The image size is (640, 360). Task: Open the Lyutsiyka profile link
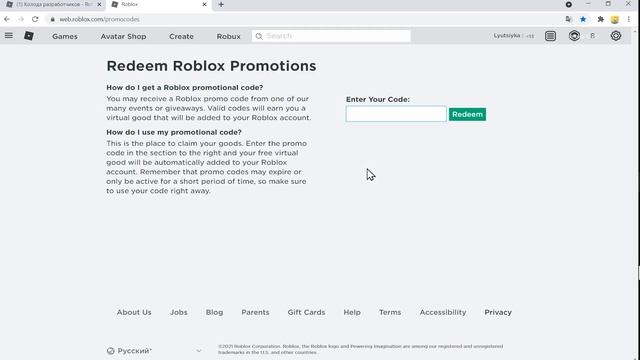(x=507, y=36)
